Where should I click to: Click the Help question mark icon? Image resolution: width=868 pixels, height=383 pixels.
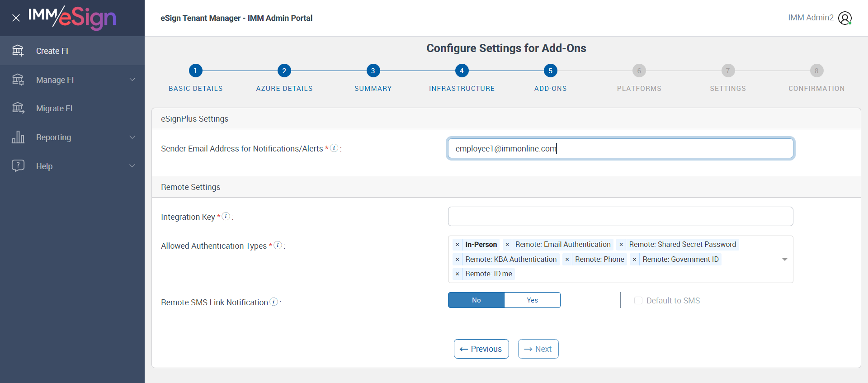(18, 165)
